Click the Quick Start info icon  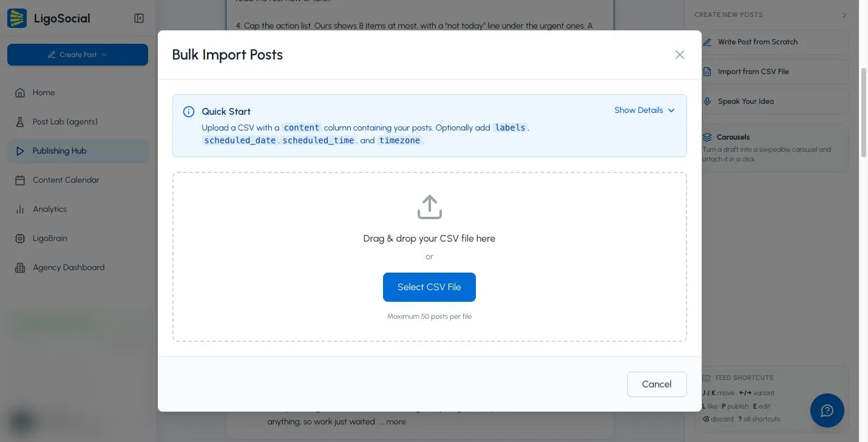pos(189,112)
